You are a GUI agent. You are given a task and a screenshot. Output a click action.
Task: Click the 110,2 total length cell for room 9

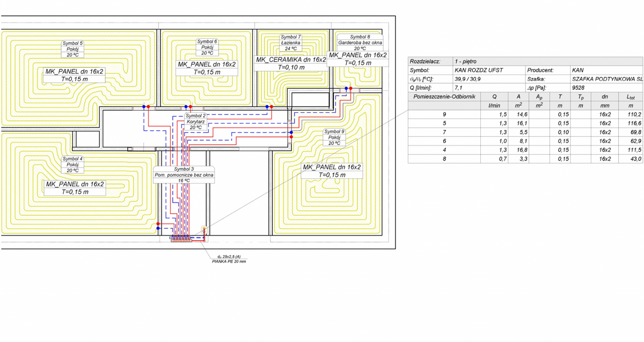click(x=634, y=114)
